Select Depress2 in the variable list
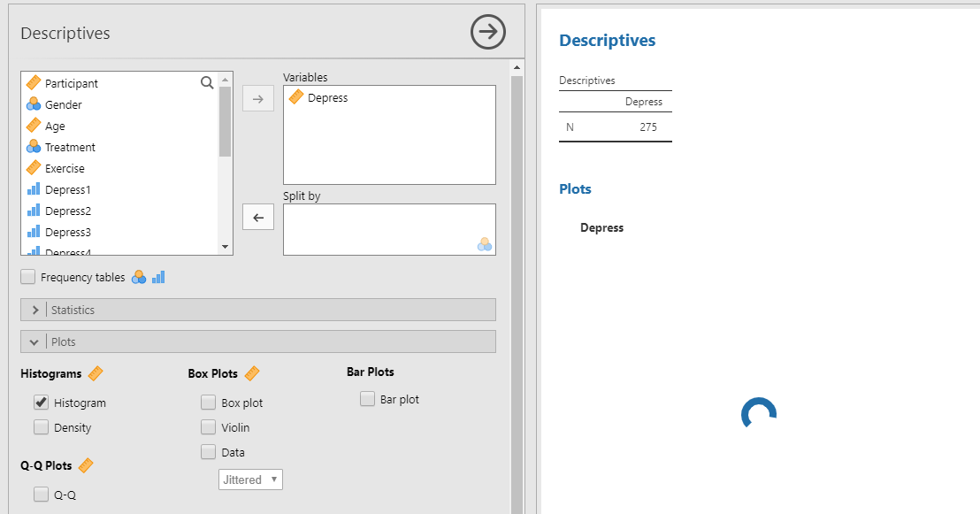The width and height of the screenshot is (980, 514). coord(67,211)
